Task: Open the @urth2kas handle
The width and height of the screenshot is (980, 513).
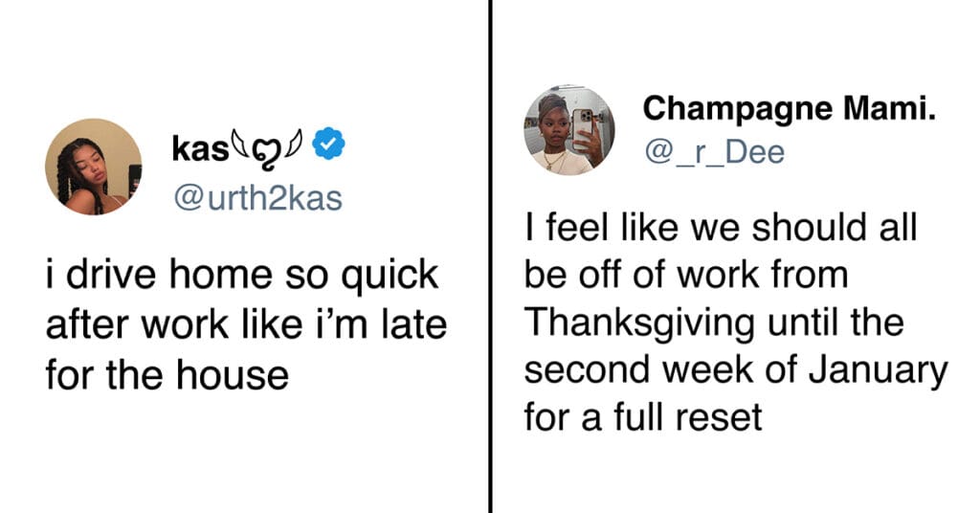Action: [x=257, y=197]
